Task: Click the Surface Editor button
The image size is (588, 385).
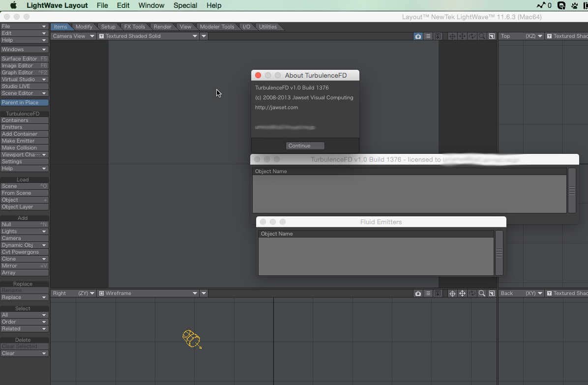Action: (x=24, y=59)
